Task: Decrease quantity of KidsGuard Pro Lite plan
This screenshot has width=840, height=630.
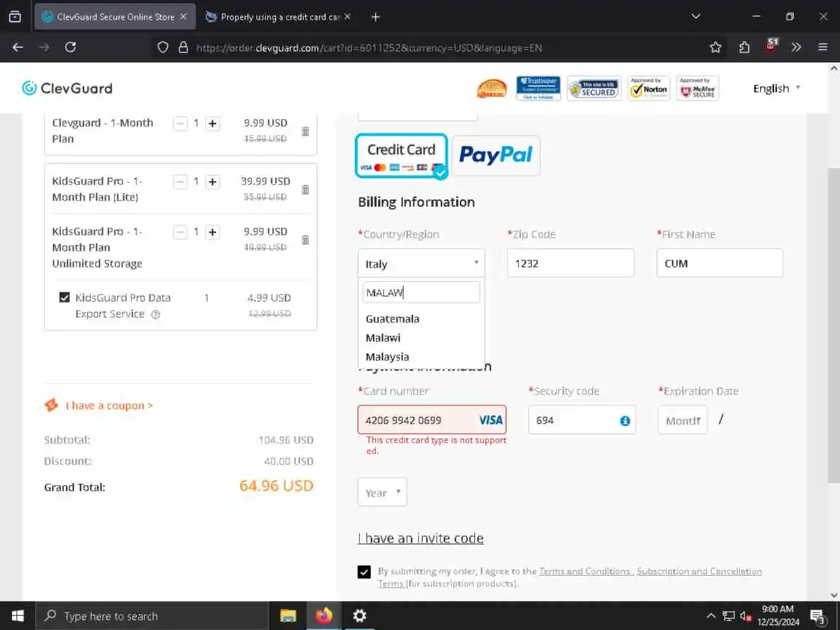Action: [x=180, y=182]
